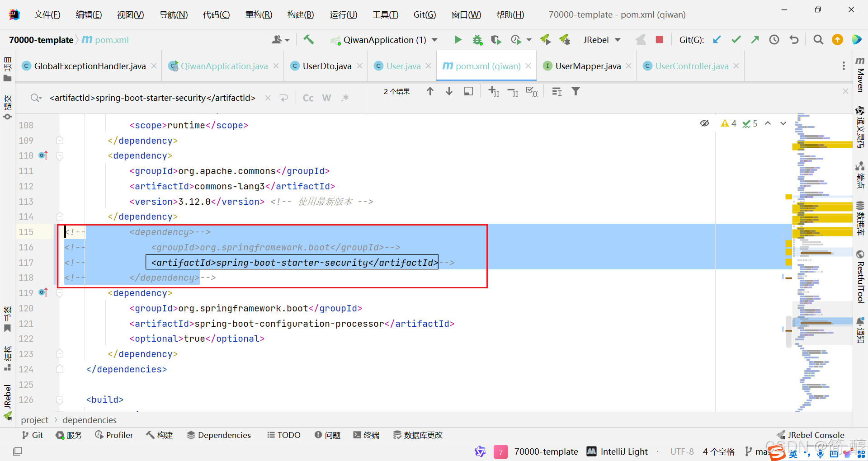Start Debug mode for QiwanApplication

pos(477,40)
